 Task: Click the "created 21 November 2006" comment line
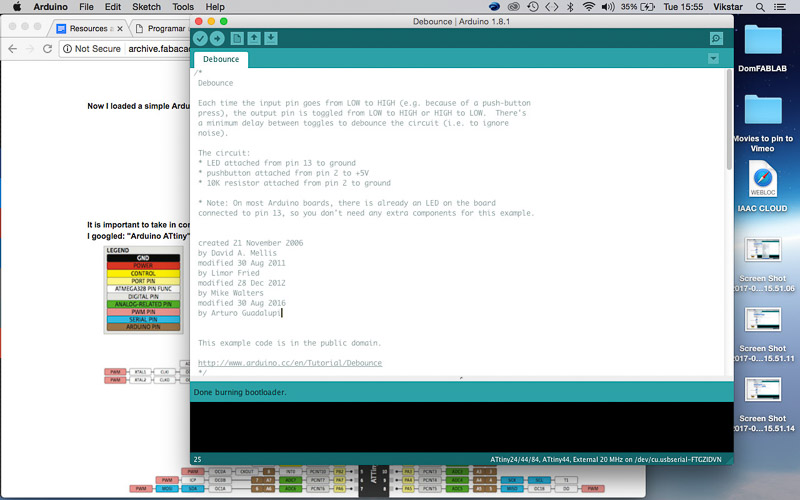point(251,243)
